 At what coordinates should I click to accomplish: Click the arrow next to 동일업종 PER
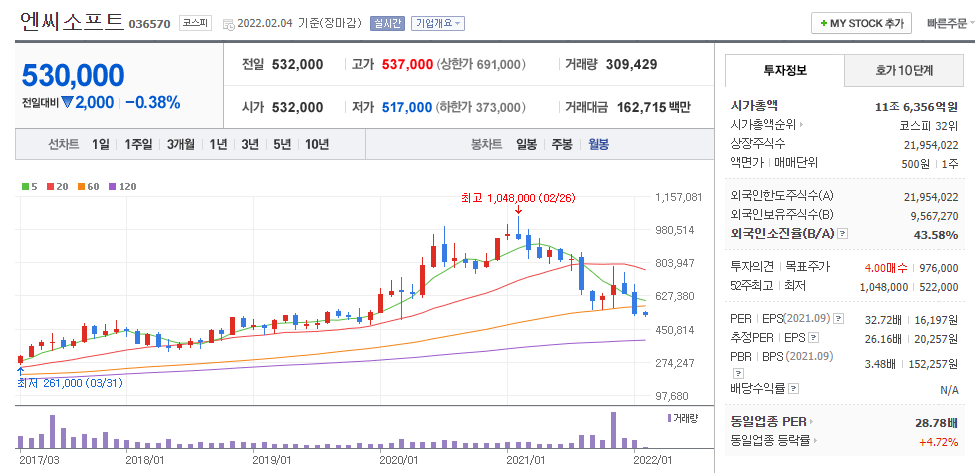[x=812, y=422]
